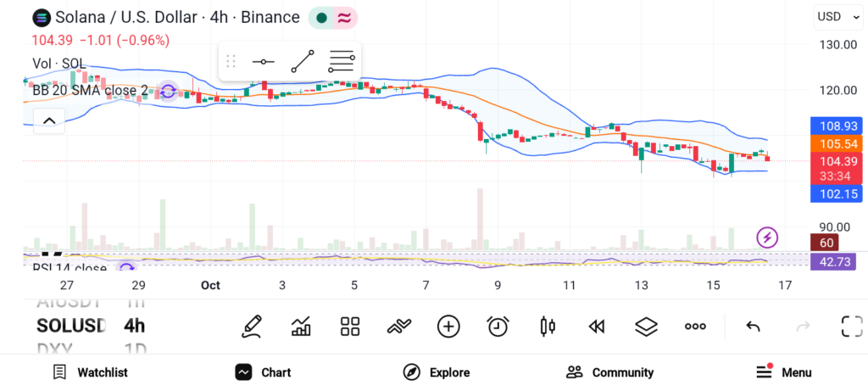Redo with the forward arrow icon

(803, 327)
